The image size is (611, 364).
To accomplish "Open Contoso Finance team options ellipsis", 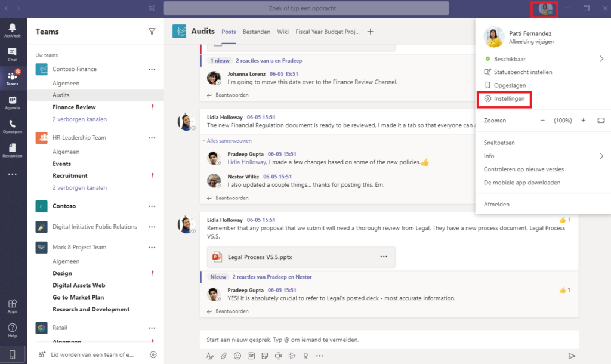I will 152,69.
